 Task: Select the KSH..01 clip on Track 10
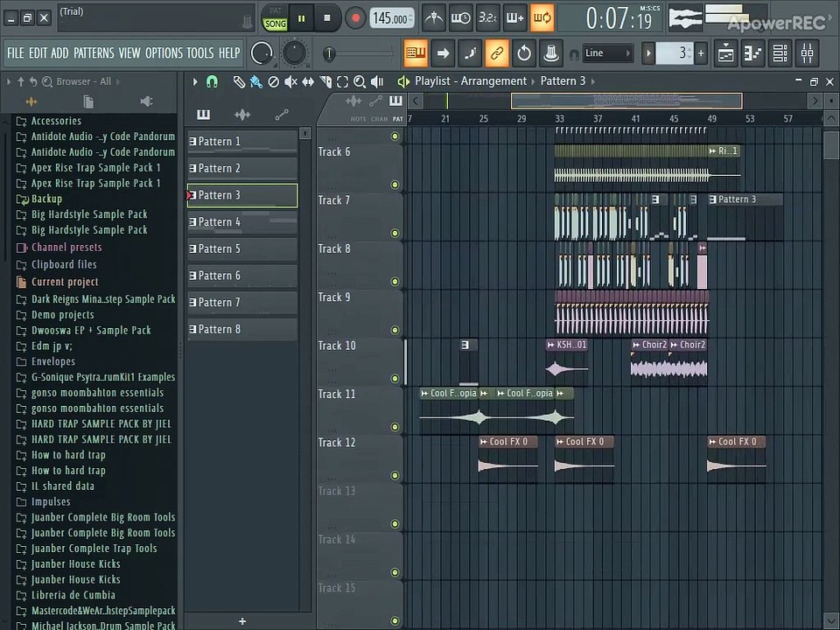(567, 362)
